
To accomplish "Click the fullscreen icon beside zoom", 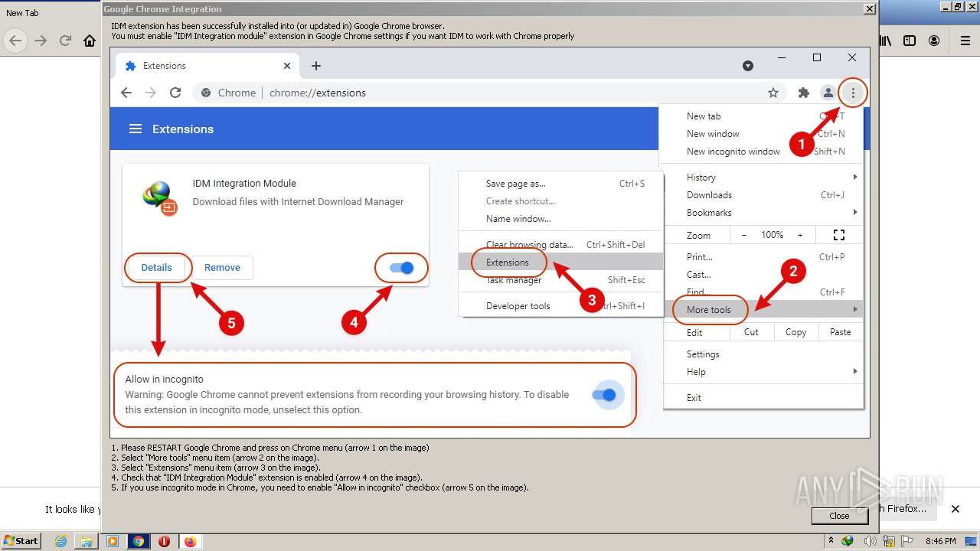I will click(x=839, y=235).
